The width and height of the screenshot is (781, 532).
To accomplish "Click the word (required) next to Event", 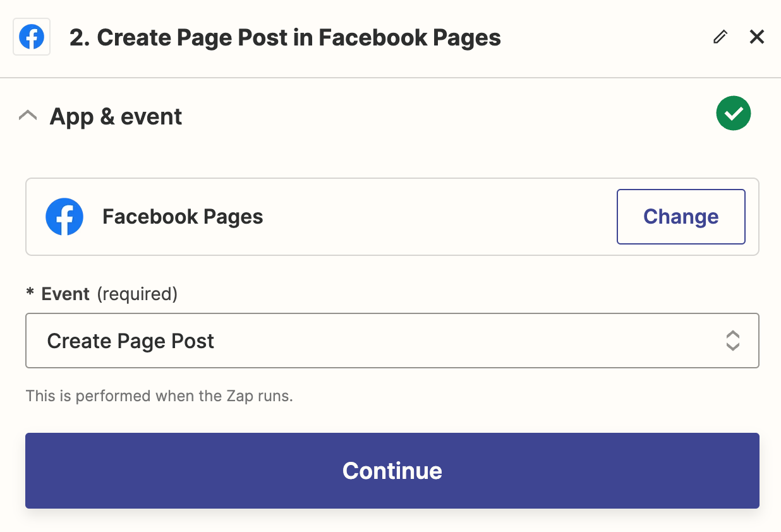I will tap(137, 294).
